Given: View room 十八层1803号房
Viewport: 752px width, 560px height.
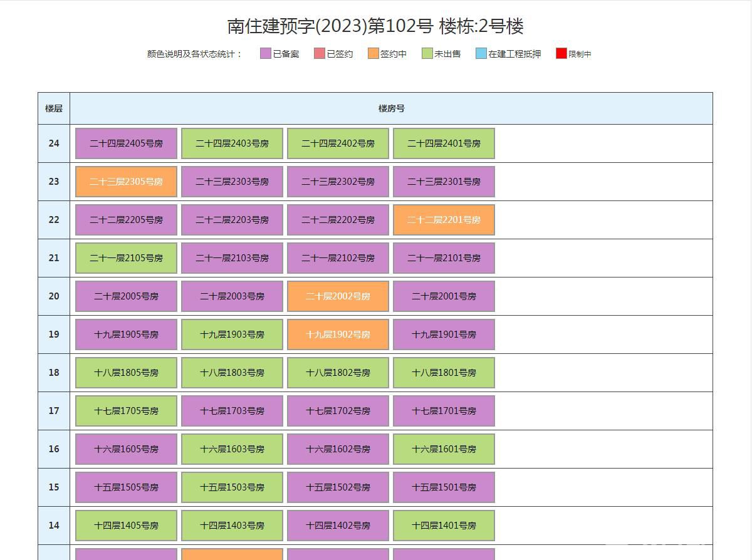Looking at the screenshot, I should (x=232, y=373).
